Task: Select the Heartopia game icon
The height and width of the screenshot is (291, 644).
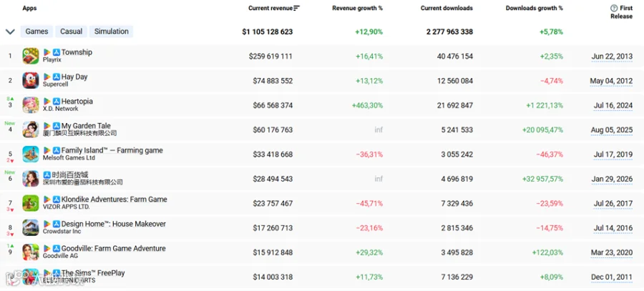Action: (x=31, y=105)
